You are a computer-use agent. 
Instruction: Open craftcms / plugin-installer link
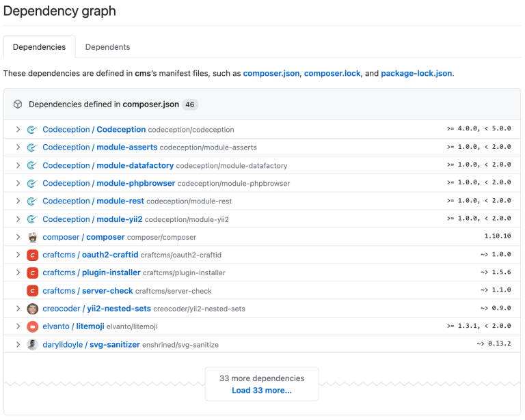(x=92, y=272)
